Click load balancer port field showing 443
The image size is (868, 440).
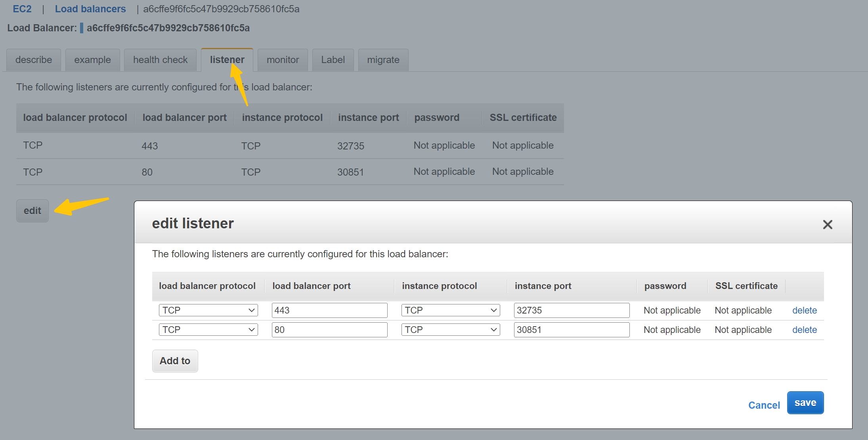329,310
